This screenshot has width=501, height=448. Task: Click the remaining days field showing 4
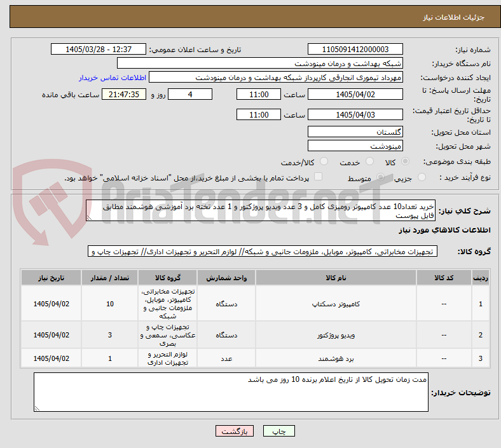pyautogui.click(x=190, y=95)
